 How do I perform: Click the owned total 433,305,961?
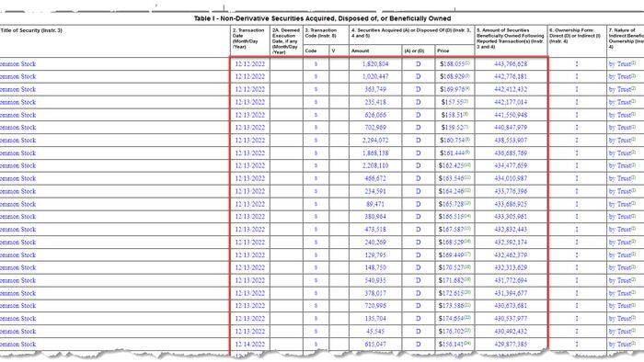[511, 217]
